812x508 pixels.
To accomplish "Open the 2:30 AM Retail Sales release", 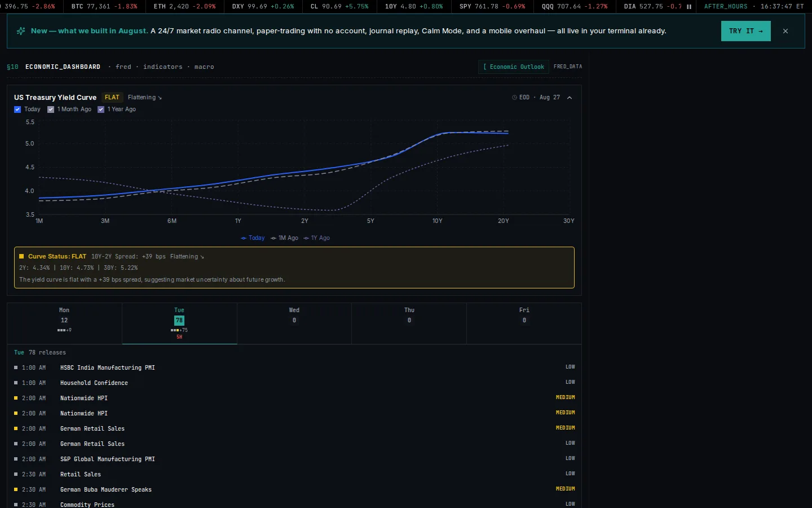I will point(294,474).
